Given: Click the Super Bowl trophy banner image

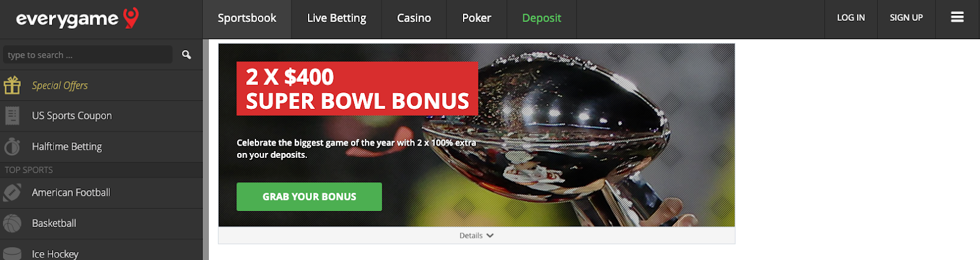Looking at the screenshot, I should (x=477, y=135).
